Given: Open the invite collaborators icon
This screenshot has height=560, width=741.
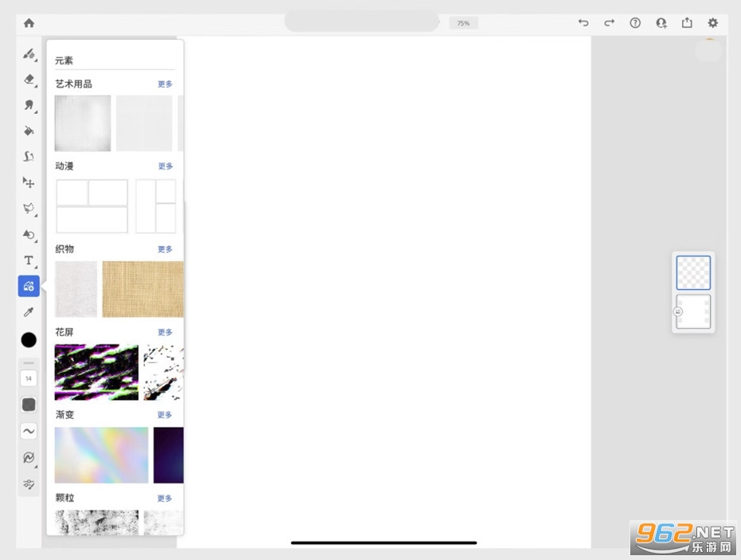Looking at the screenshot, I should (x=661, y=22).
